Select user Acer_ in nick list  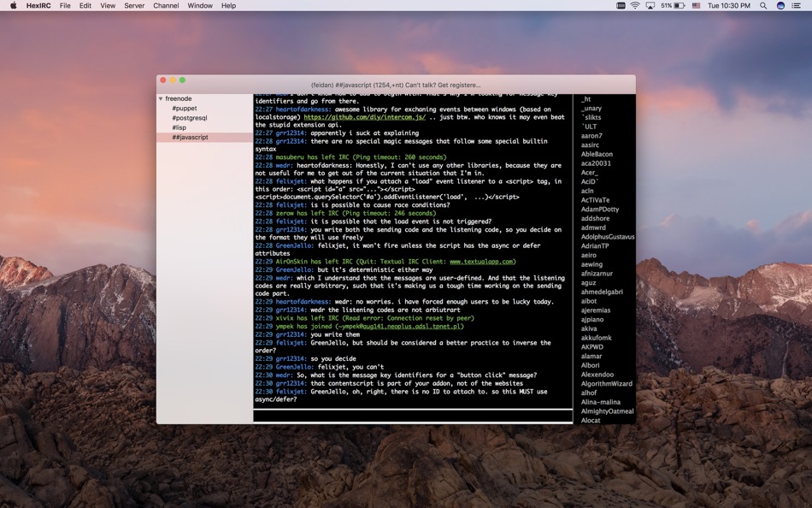[x=589, y=173]
